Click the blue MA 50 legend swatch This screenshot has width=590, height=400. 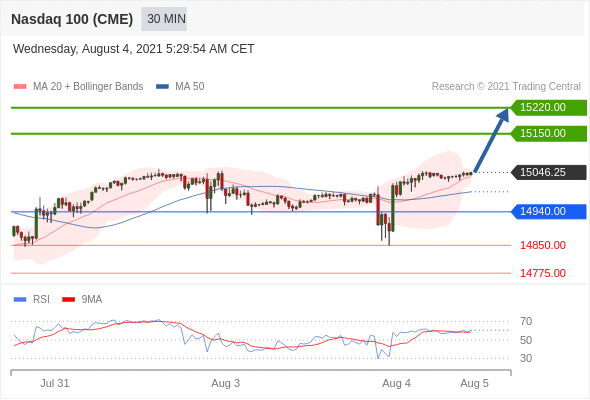[162, 87]
